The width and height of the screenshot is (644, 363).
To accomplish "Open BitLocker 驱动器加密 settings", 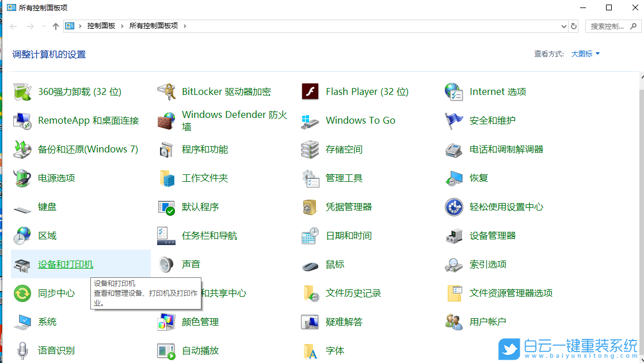I will pyautogui.click(x=225, y=91).
